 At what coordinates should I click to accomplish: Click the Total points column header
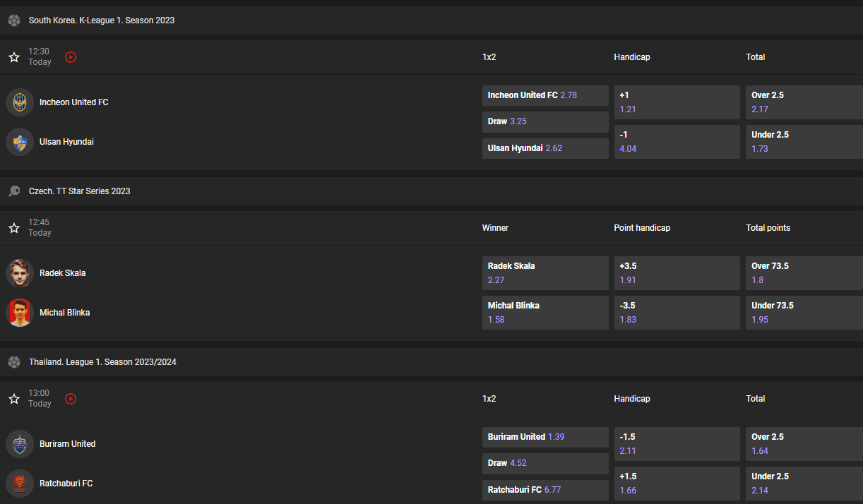pyautogui.click(x=768, y=228)
